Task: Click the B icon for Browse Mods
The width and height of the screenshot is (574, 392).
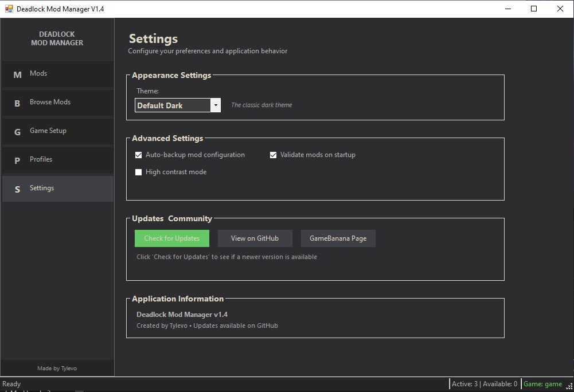Action: pos(17,103)
